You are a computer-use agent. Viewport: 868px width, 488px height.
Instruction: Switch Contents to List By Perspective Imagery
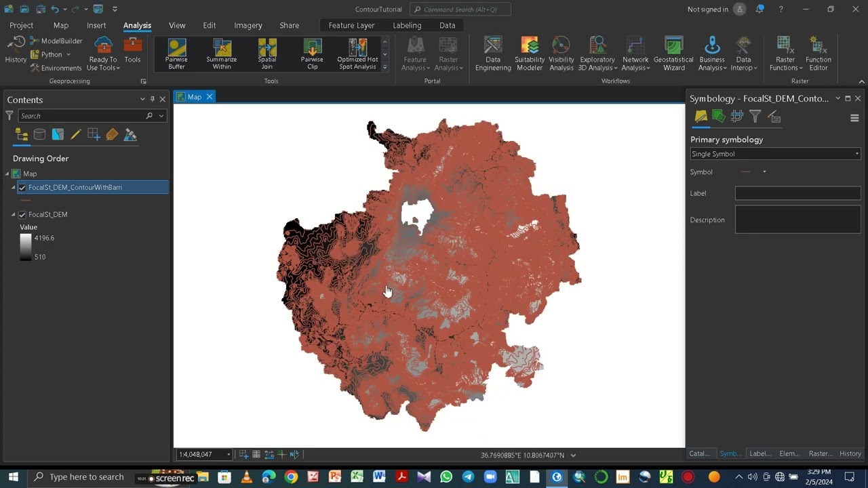point(130,135)
